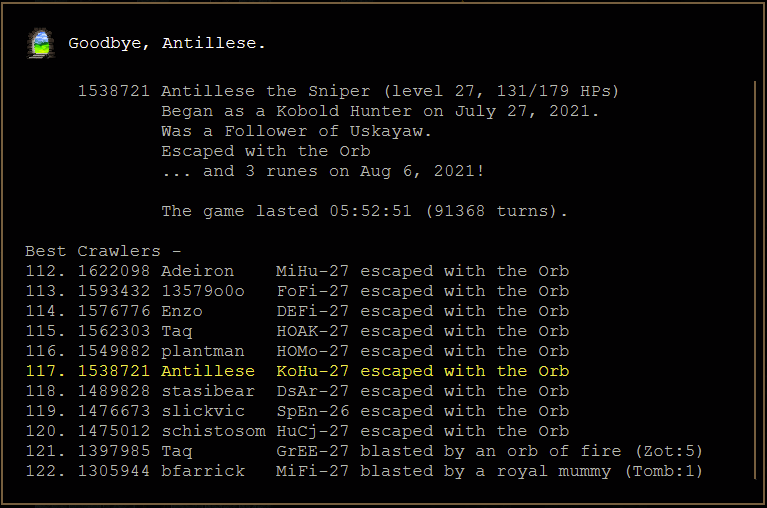767x508 pixels.
Task: Click the game lasted 05:52:51 line
Action: tap(364, 211)
